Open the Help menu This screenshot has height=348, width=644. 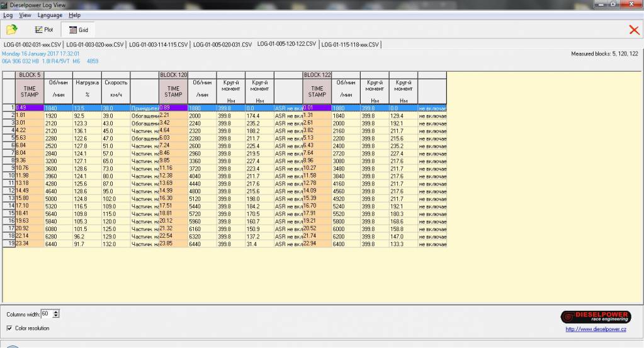[74, 15]
